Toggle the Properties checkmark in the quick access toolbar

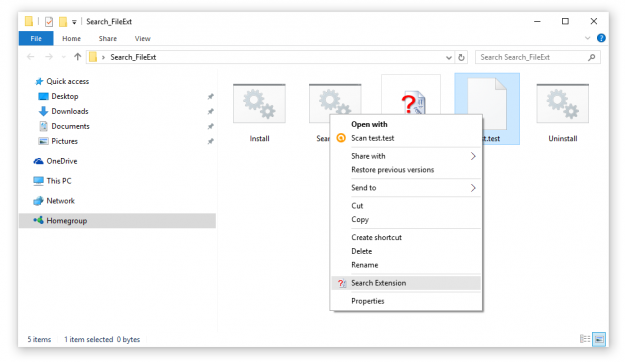pyautogui.click(x=49, y=22)
